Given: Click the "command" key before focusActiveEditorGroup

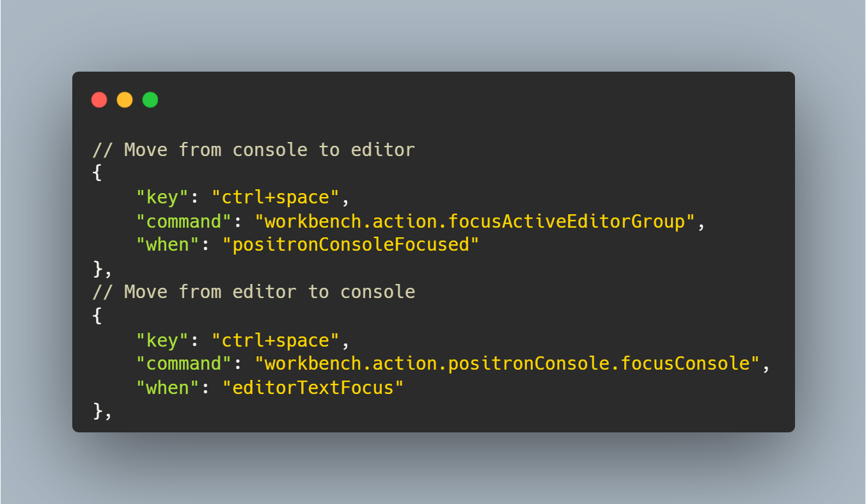Looking at the screenshot, I should pyautogui.click(x=184, y=221).
